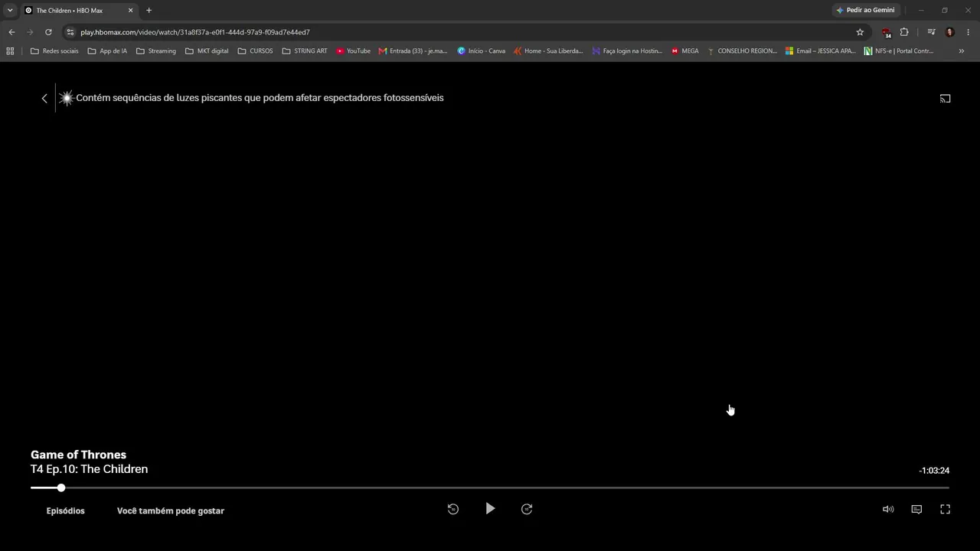This screenshot has width=980, height=551.
Task: Cast the video to a device
Action: (x=945, y=98)
